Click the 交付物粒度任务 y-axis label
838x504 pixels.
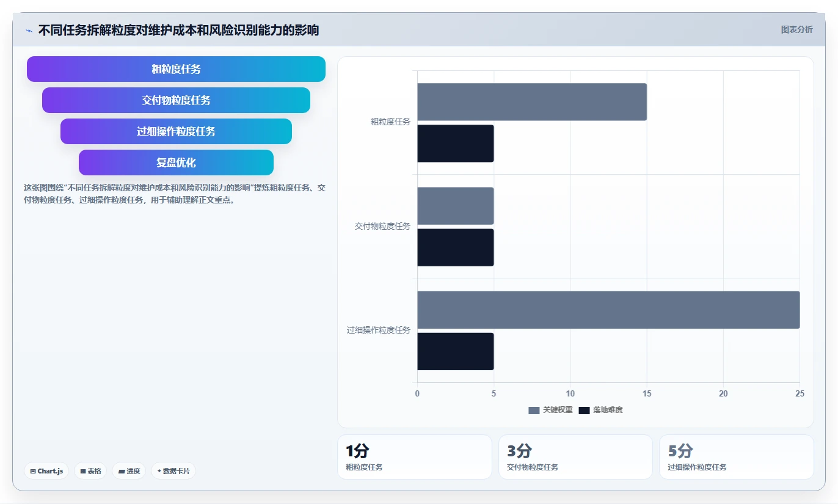(382, 226)
